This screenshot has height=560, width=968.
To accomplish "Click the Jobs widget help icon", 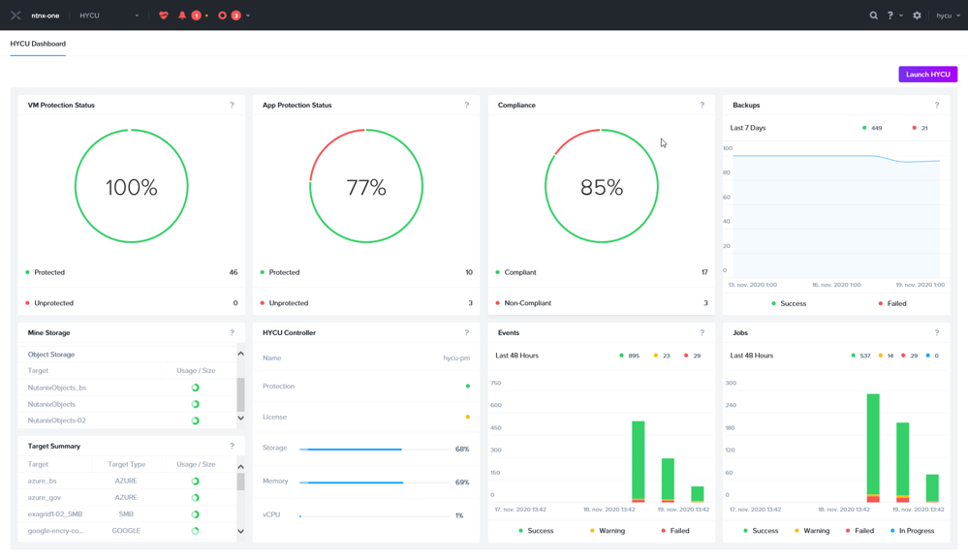I will pos(937,331).
